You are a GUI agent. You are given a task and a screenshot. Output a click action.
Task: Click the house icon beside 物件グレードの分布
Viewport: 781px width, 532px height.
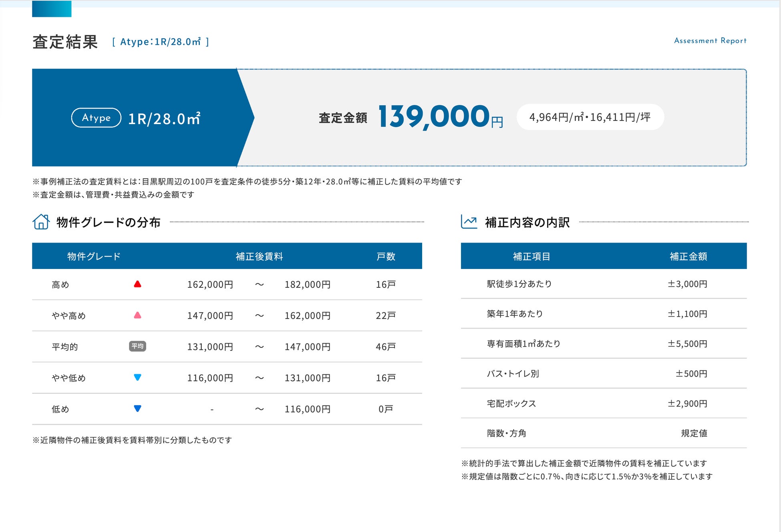(x=41, y=222)
